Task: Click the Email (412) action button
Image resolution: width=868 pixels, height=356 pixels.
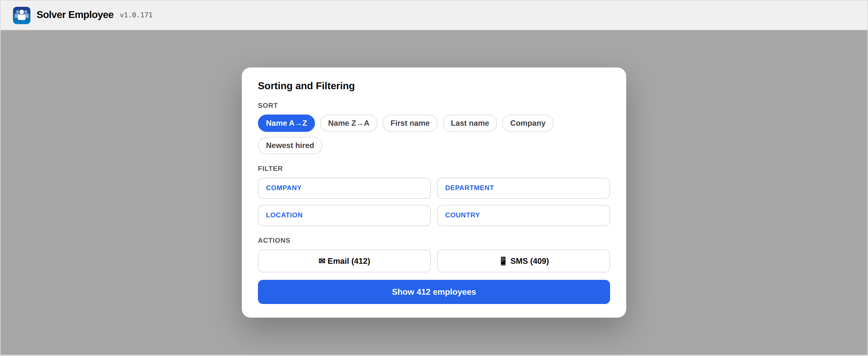Action: [x=344, y=261]
